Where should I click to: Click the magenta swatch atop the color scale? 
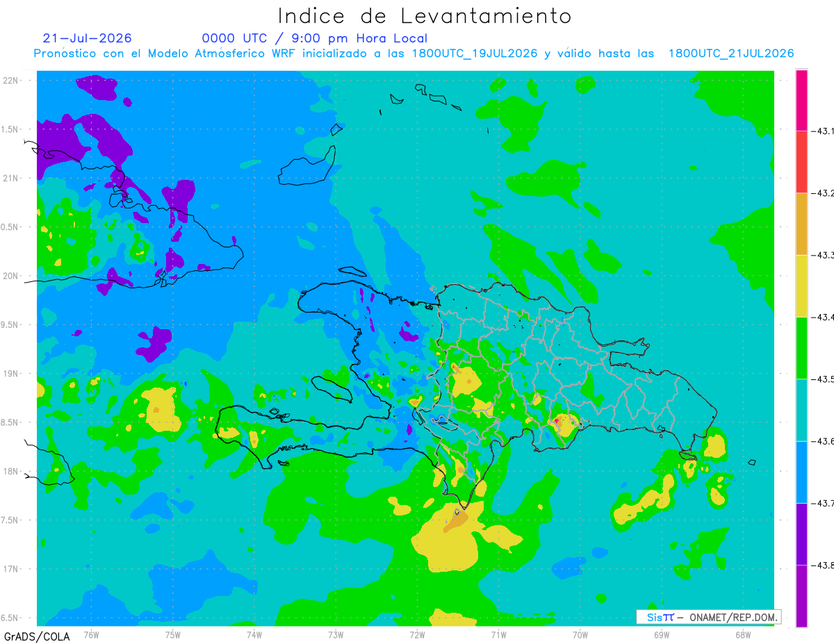point(801,99)
